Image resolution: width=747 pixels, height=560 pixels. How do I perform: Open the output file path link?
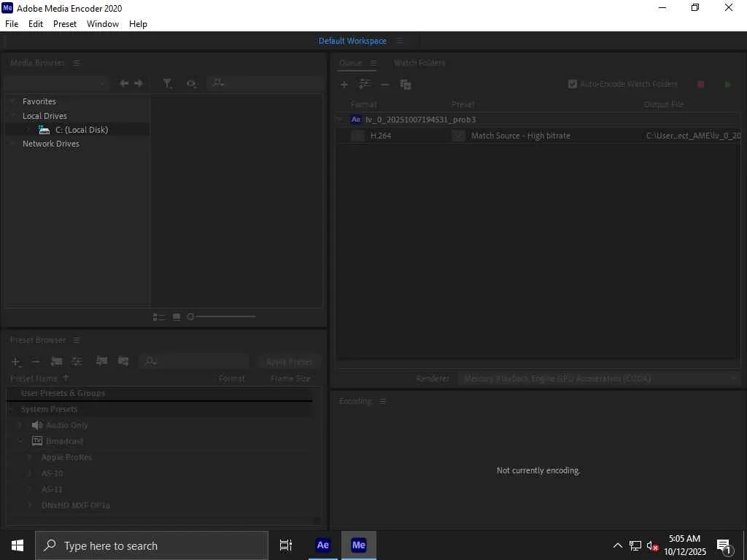(693, 136)
